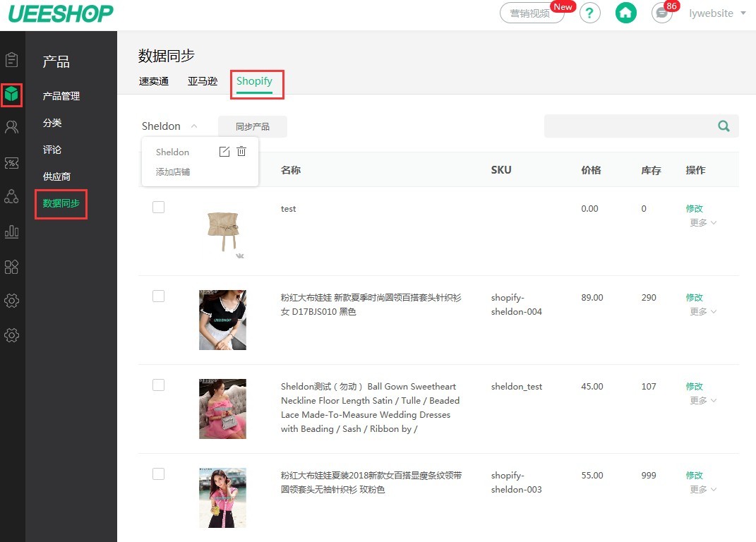Click the product name 'test'
Viewport: 756px width, 542px height.
(x=288, y=209)
